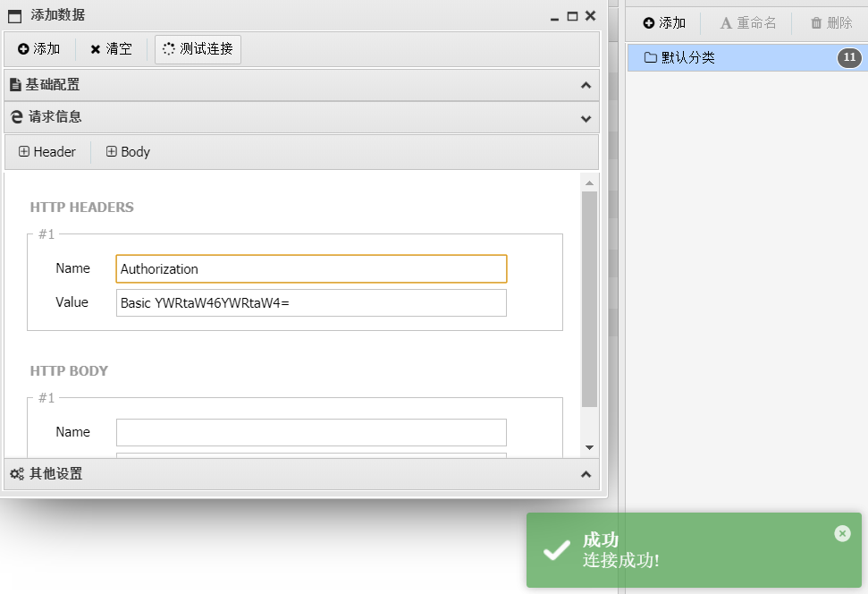This screenshot has height=594, width=868.
Task: Click the header Name field containing Authorization
Action: click(311, 269)
